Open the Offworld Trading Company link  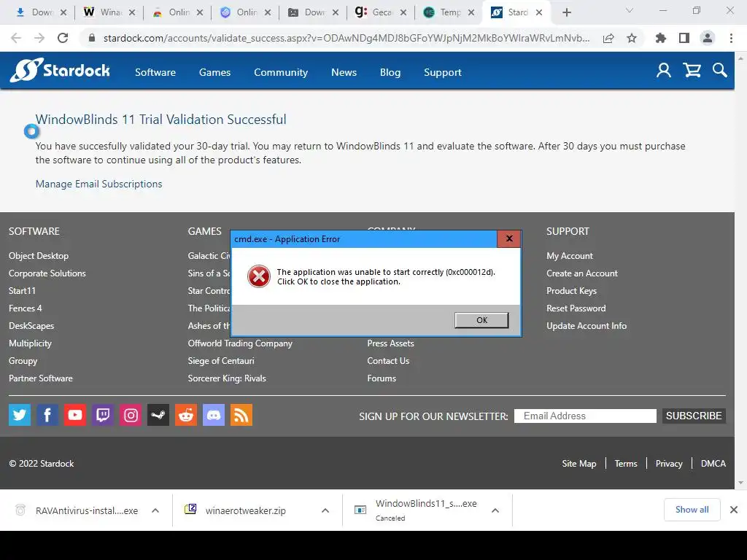point(240,343)
